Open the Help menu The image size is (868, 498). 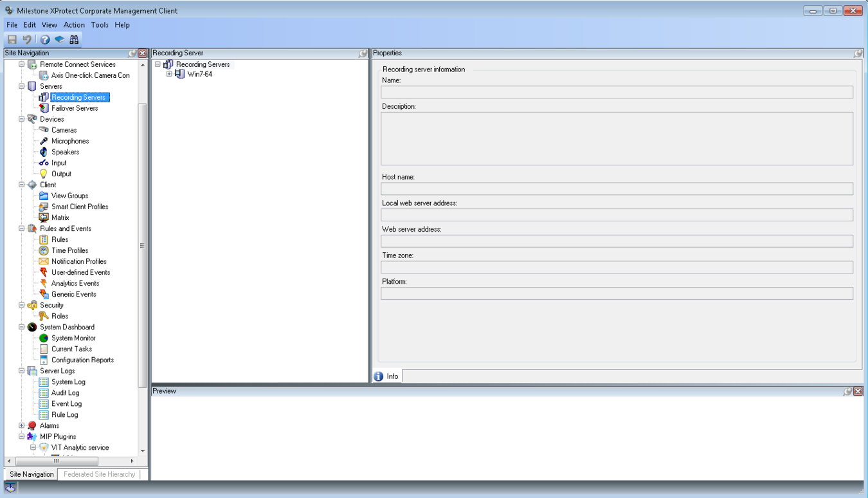122,25
